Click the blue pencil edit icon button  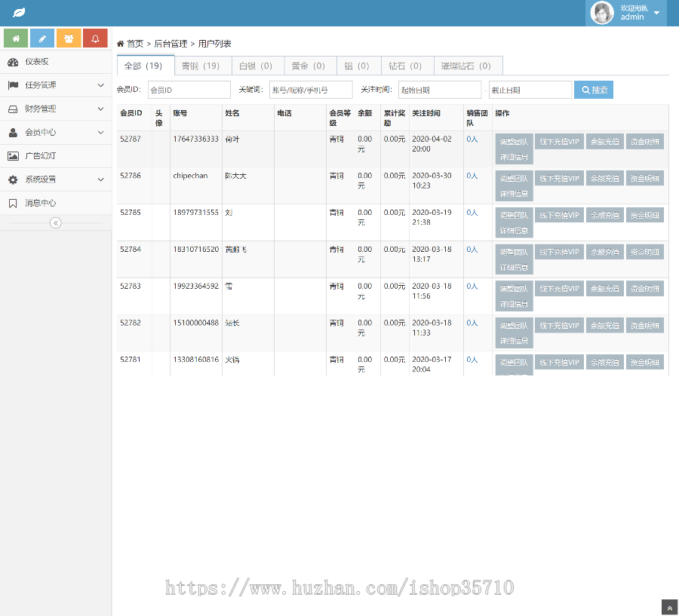[42, 38]
